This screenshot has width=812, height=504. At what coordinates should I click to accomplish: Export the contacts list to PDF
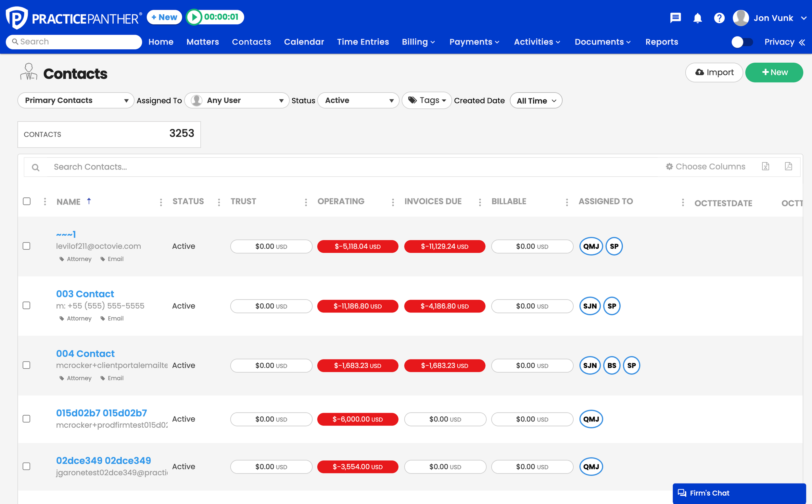(x=788, y=166)
